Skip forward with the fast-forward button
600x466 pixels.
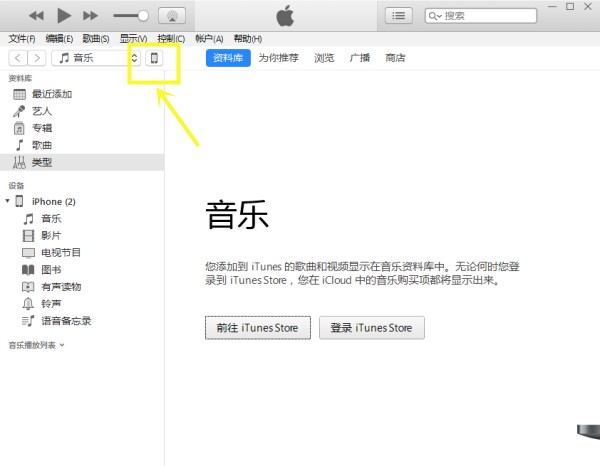click(x=90, y=16)
